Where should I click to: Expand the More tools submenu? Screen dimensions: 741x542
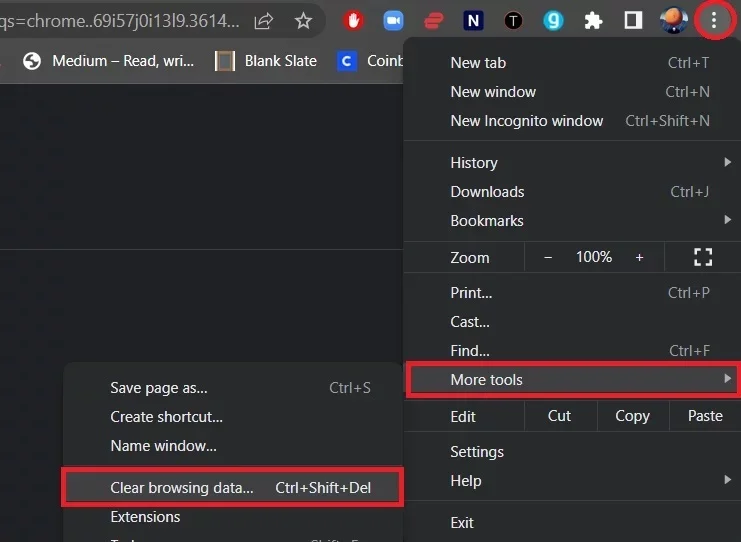click(x=572, y=379)
